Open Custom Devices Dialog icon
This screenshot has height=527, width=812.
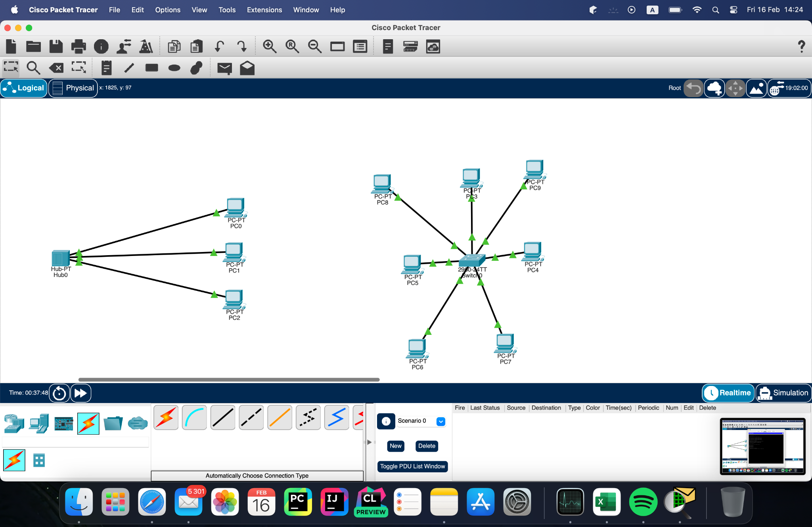[x=360, y=46]
